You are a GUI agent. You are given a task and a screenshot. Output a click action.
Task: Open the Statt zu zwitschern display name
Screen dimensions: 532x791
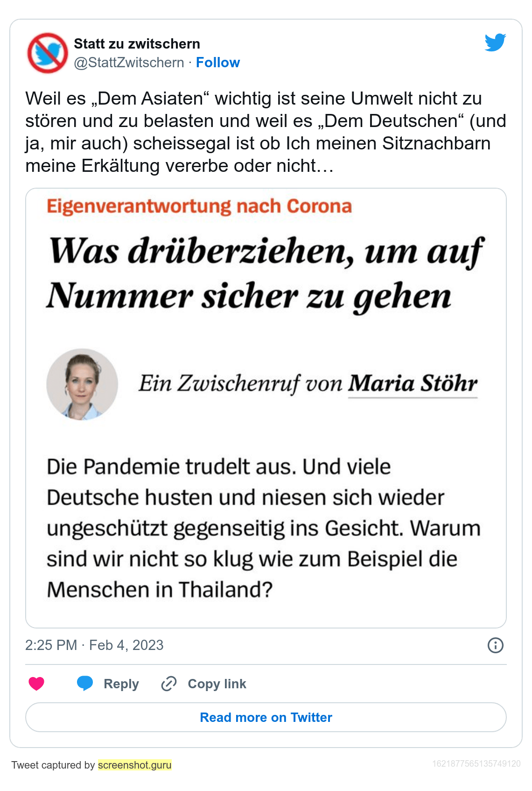pos(137,44)
